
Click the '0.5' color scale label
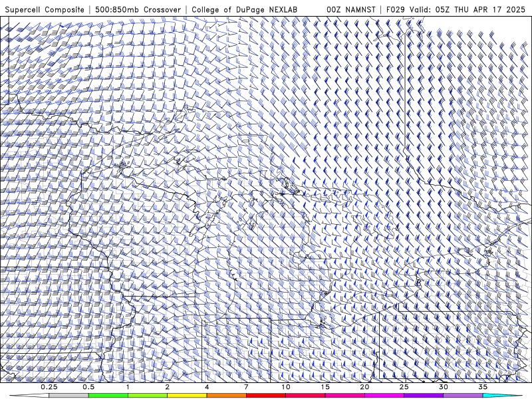[88, 387]
